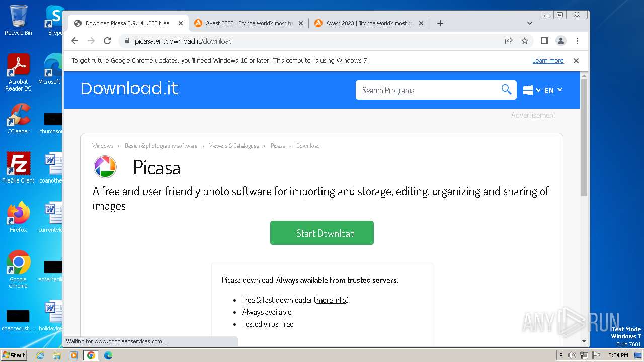
Task: Expand the platform selector chevron
Action: [538, 90]
